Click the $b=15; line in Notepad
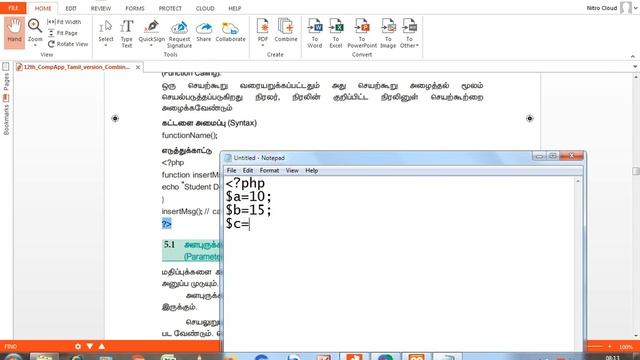The height and width of the screenshot is (360, 640). (248, 210)
